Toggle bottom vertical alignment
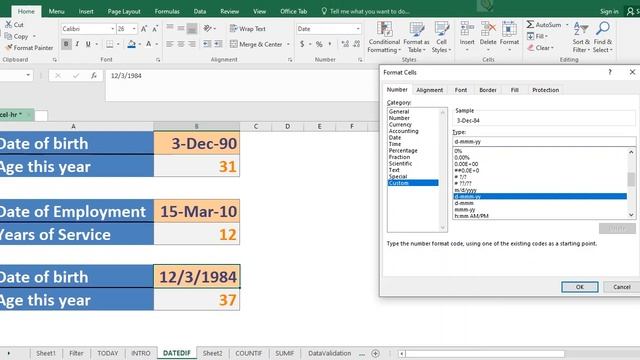This screenshot has width=640, height=360. pyautogui.click(x=192, y=28)
